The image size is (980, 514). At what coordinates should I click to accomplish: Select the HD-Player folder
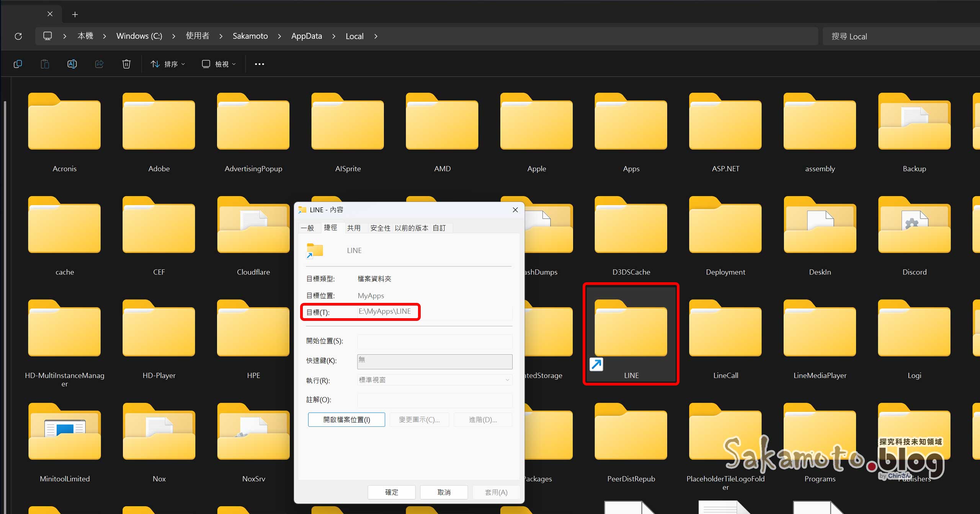pyautogui.click(x=159, y=339)
